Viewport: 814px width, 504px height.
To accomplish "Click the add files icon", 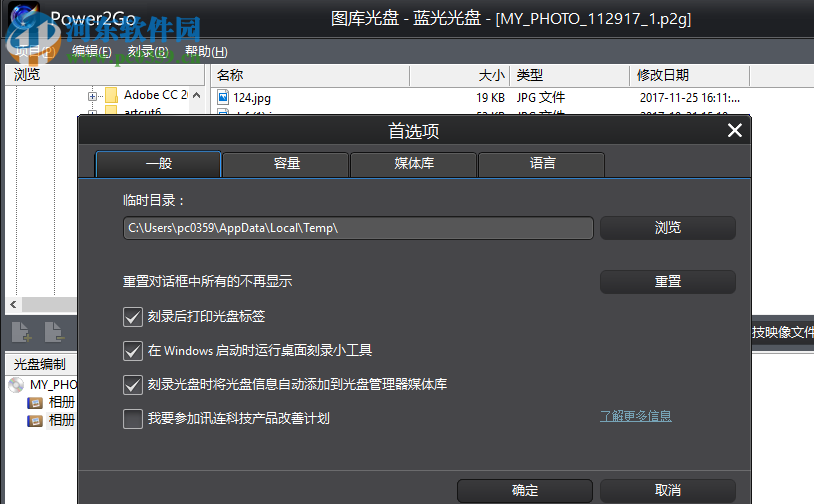I will tap(22, 332).
